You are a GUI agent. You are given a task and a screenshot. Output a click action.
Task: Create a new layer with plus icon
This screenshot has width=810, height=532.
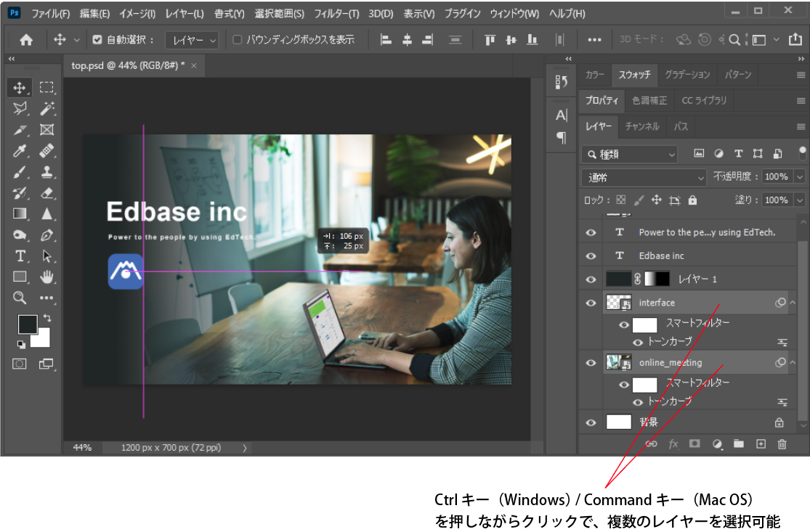(x=761, y=443)
